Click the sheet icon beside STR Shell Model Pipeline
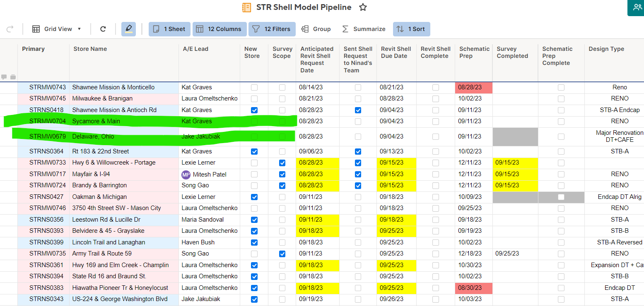This screenshot has height=306, width=644. (x=247, y=7)
